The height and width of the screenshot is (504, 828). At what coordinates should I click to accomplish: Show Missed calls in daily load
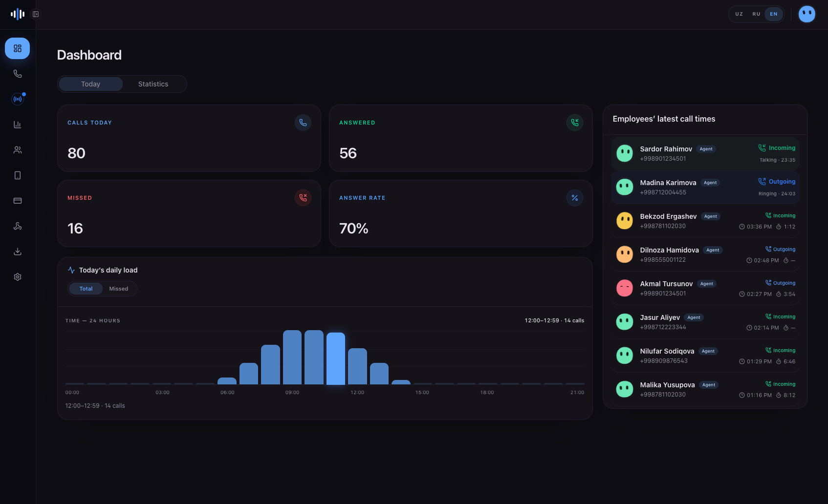coord(119,289)
